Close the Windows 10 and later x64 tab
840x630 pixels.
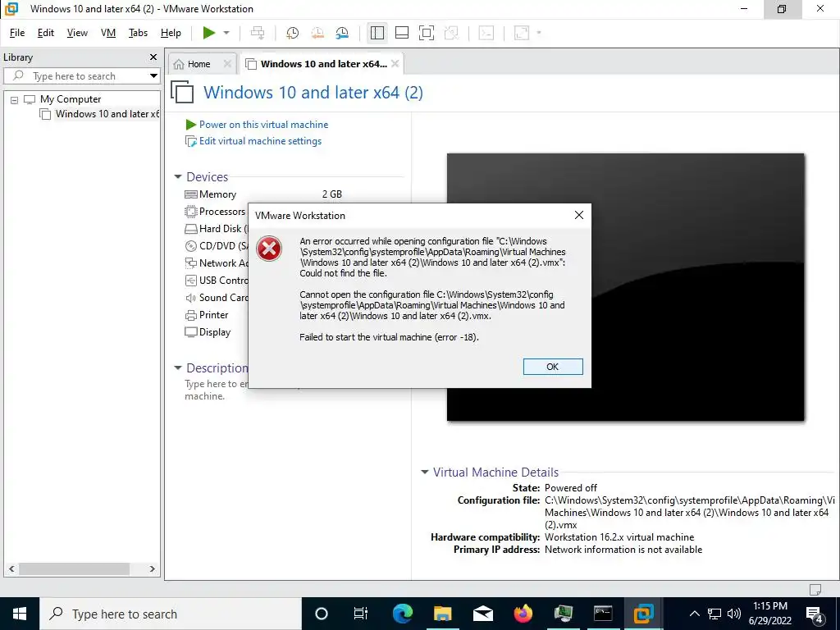[x=395, y=64]
